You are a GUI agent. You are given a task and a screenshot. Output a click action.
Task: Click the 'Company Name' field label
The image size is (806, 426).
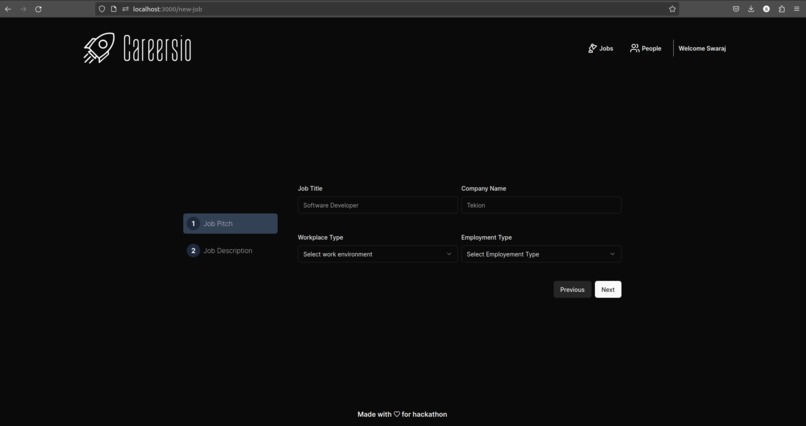[x=484, y=189]
